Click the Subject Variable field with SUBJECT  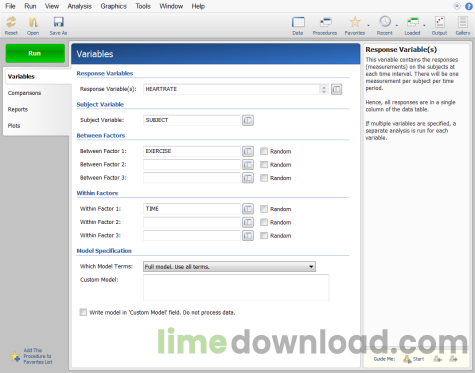(192, 120)
